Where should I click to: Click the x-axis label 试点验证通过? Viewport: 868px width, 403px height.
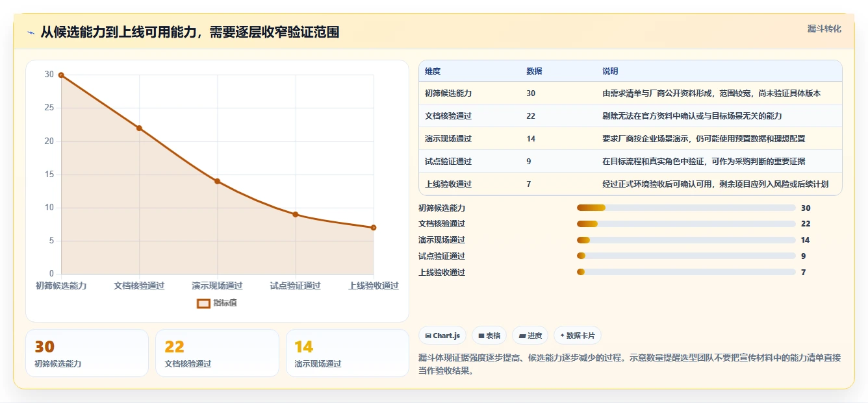click(x=296, y=286)
